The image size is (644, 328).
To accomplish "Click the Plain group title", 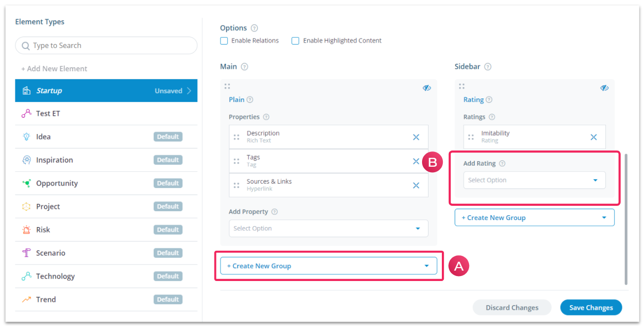I will click(x=237, y=99).
